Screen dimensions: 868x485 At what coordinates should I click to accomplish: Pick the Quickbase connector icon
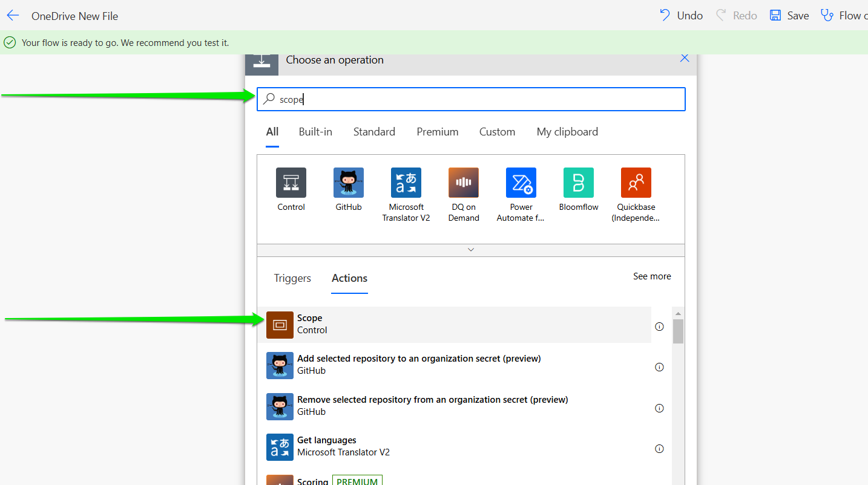click(x=636, y=183)
